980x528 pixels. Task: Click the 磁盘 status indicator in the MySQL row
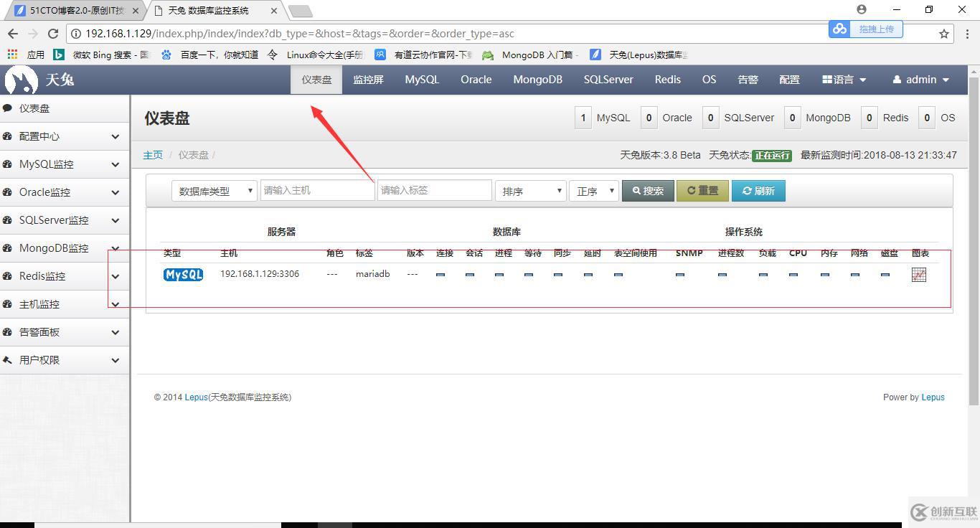[x=885, y=275]
